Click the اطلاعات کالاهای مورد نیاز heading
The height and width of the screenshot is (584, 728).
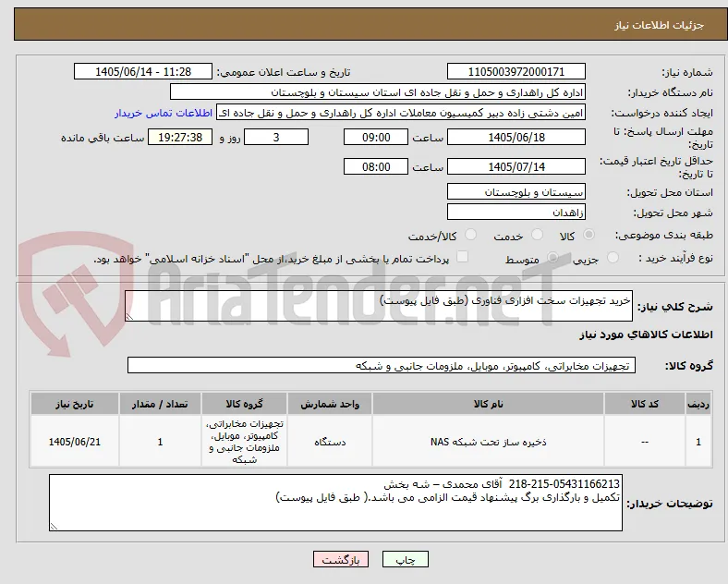(x=646, y=335)
